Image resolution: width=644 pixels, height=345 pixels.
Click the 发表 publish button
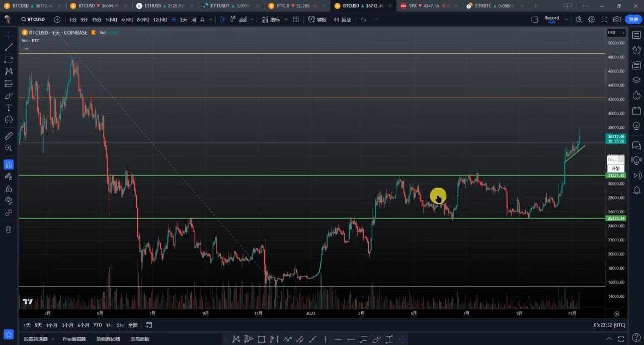coord(633,20)
